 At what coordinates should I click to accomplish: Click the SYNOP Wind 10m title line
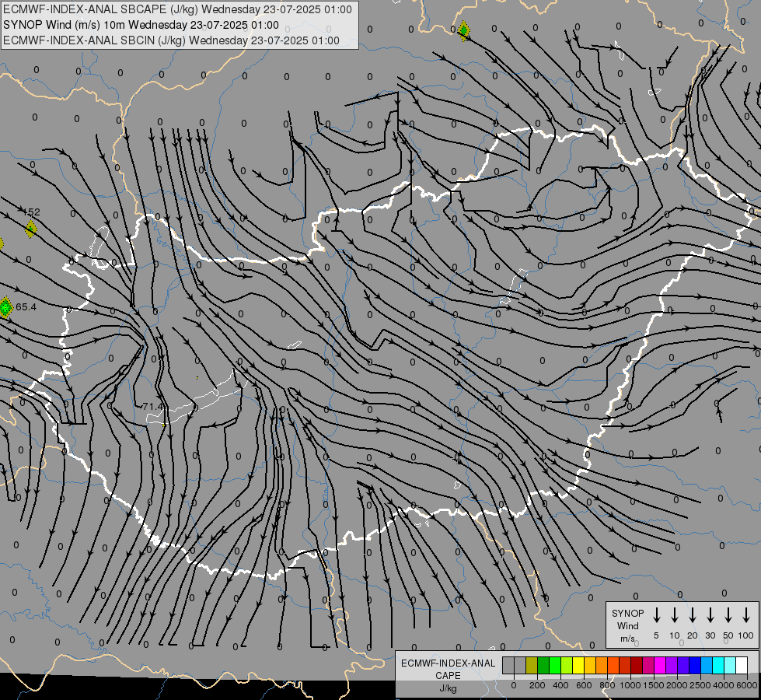pos(141,25)
